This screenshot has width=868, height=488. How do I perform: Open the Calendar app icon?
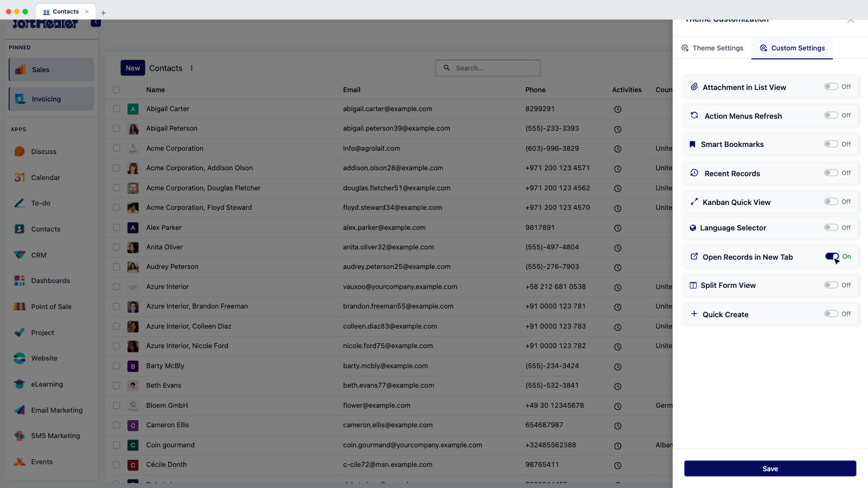click(x=20, y=178)
